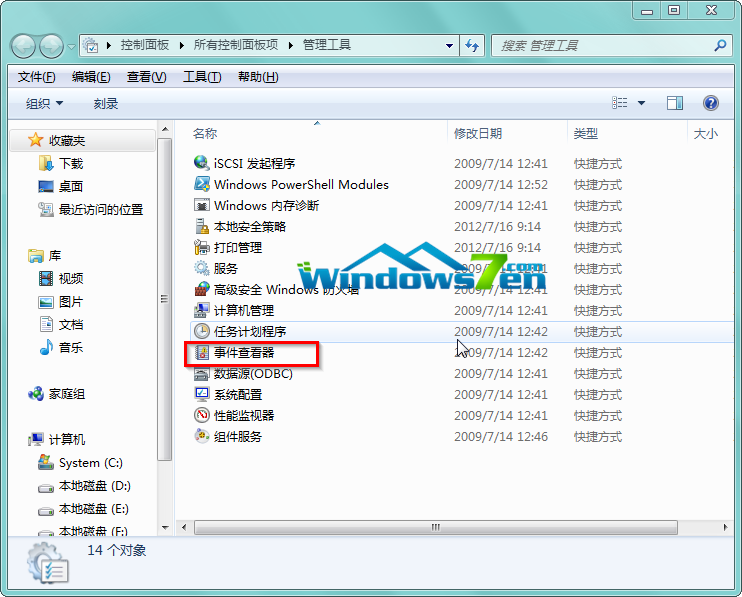Select Windows PowerShell Modules entry
Screen dimensions: 742x597
point(300,184)
